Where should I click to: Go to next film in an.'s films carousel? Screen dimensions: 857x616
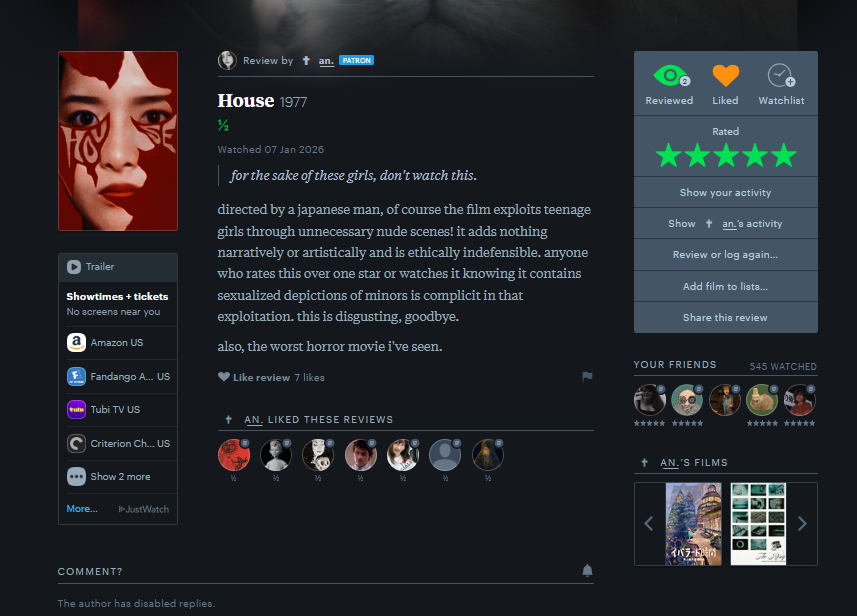click(x=802, y=524)
